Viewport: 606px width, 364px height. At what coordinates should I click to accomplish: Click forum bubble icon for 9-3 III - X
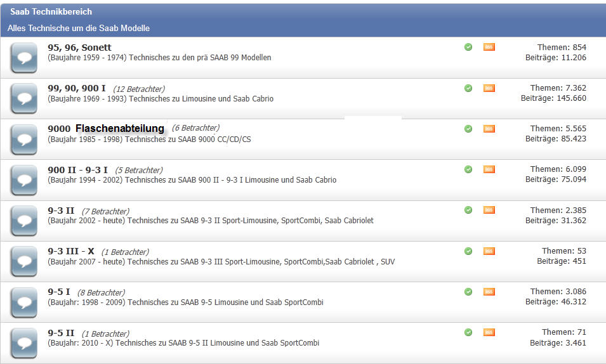click(24, 262)
